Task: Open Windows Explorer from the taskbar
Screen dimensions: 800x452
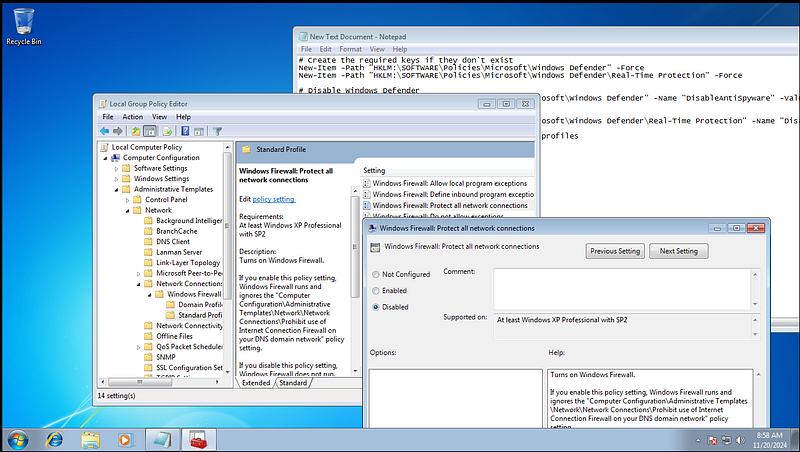Action: [x=90, y=439]
